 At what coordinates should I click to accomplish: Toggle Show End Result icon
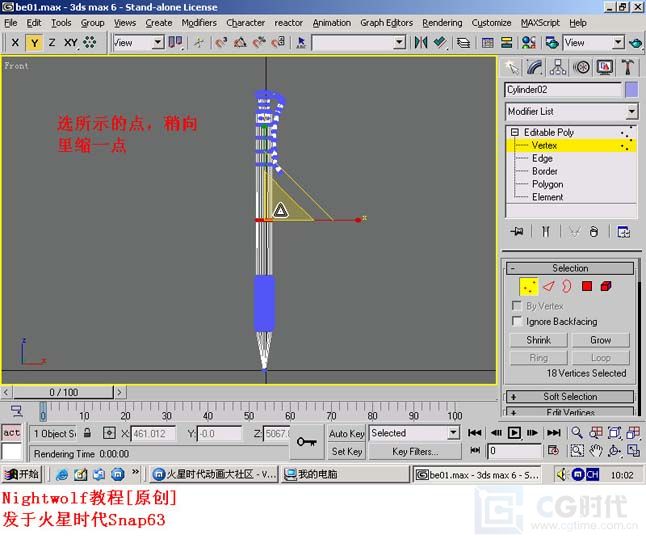point(545,232)
